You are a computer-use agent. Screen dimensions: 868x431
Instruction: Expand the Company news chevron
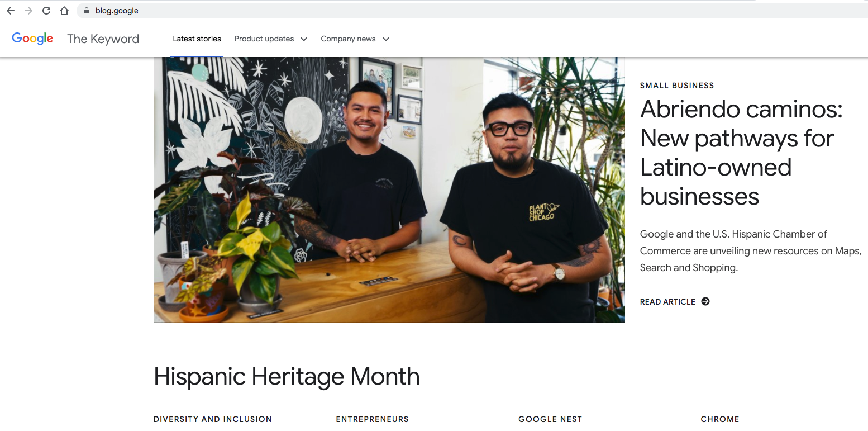(385, 39)
